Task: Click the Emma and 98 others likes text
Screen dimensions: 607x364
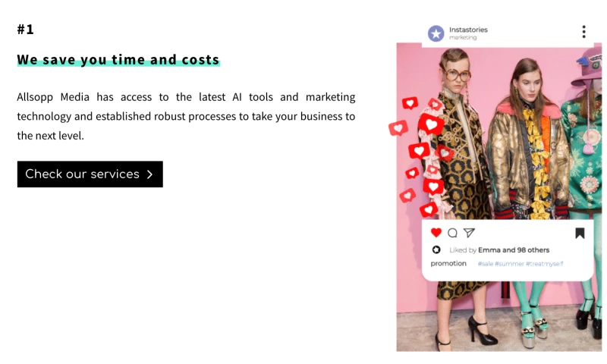Action: click(x=514, y=250)
